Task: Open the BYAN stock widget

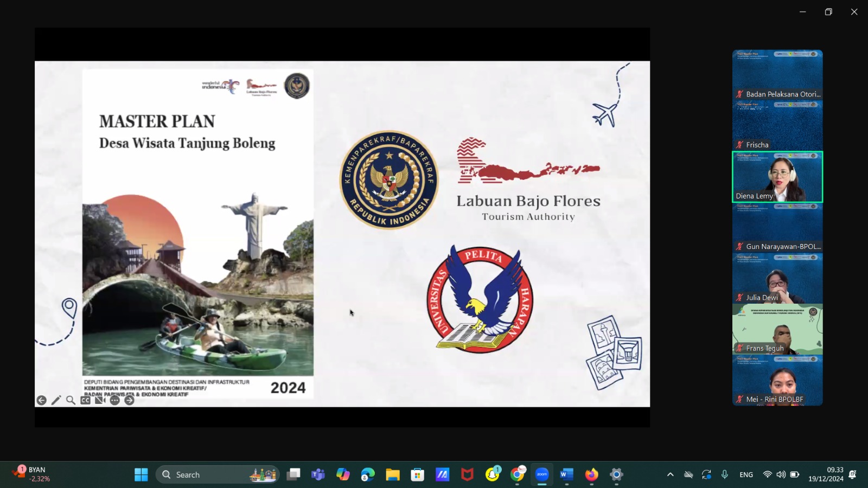Action: (x=31, y=474)
